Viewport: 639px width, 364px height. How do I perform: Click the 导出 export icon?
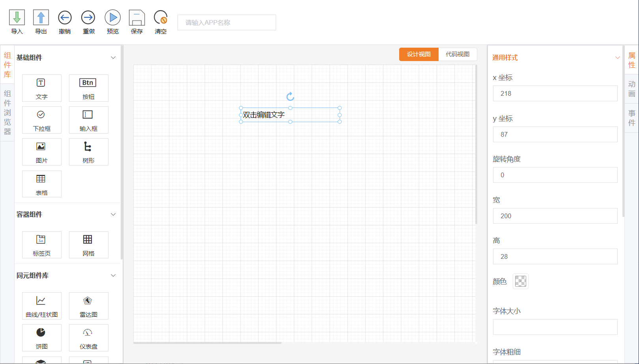tap(41, 18)
